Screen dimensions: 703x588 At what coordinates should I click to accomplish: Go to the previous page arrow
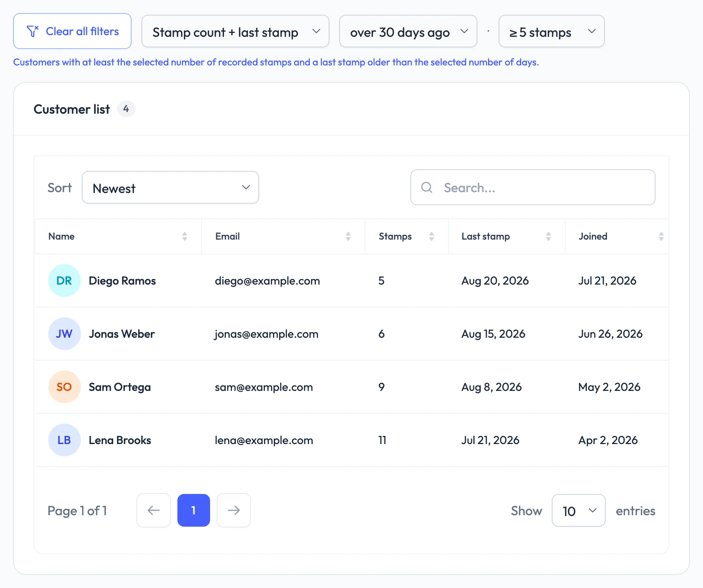[x=154, y=510]
